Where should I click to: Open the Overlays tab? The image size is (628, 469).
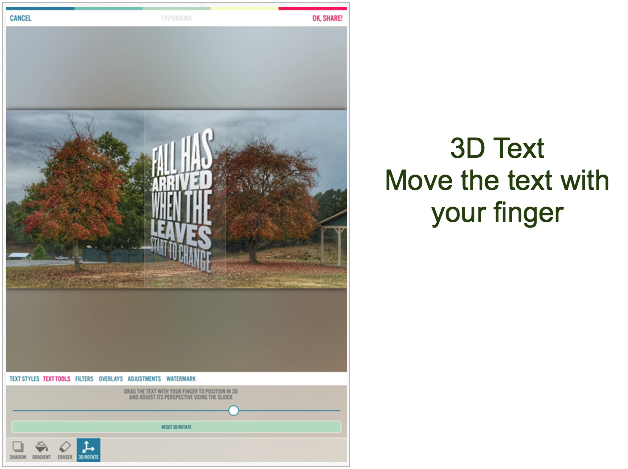[110, 379]
